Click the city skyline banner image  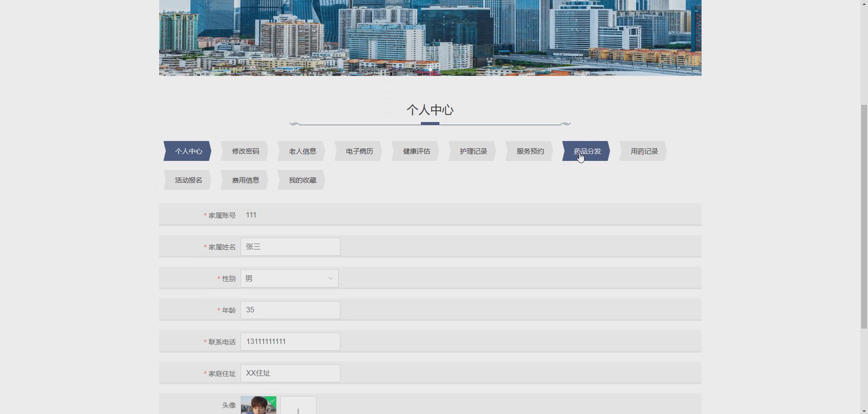point(430,38)
